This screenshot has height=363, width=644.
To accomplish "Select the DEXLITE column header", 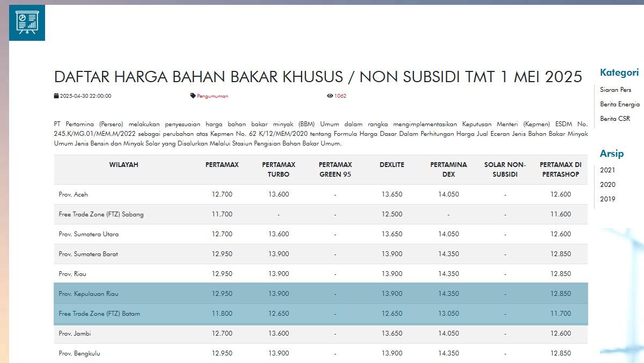I will (x=392, y=165).
